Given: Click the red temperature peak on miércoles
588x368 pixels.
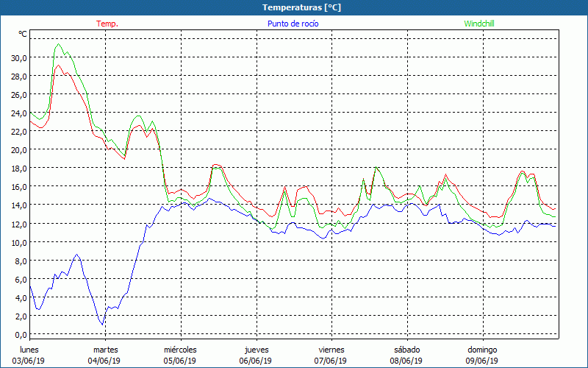Looking at the screenshot, I should [215, 164].
